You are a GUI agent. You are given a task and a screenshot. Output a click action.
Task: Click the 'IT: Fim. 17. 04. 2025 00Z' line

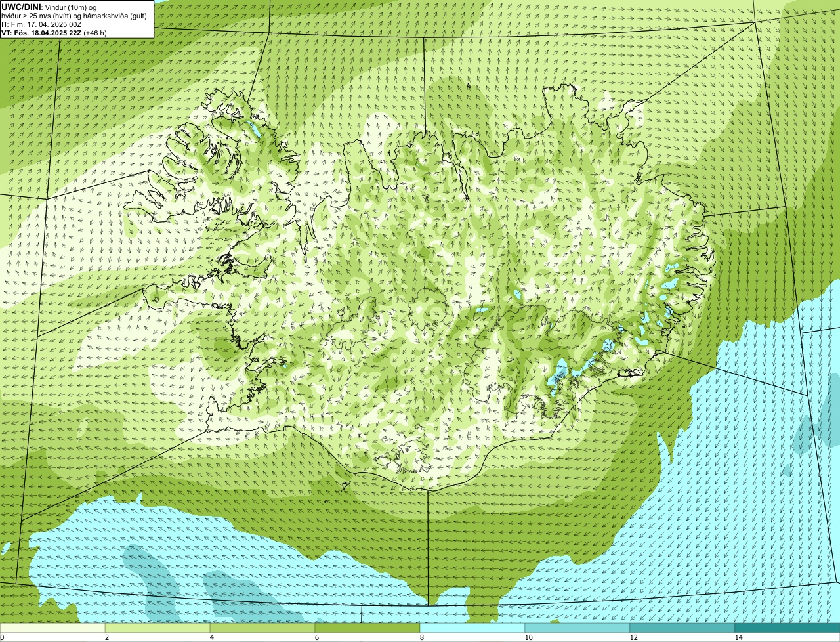coord(42,24)
